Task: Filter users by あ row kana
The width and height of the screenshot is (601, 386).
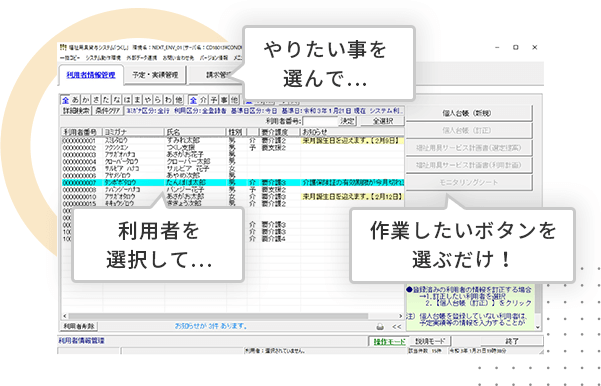Action: coord(76,100)
